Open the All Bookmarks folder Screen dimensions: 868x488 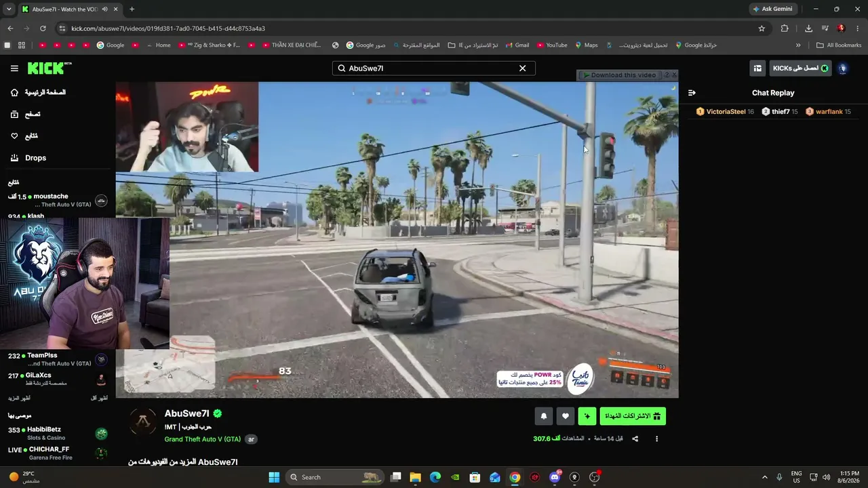[839, 45]
